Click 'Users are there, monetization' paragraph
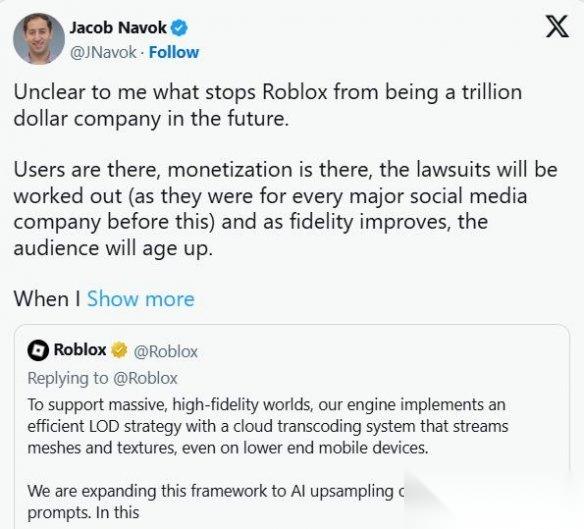The width and height of the screenshot is (584, 529). coord(285,209)
